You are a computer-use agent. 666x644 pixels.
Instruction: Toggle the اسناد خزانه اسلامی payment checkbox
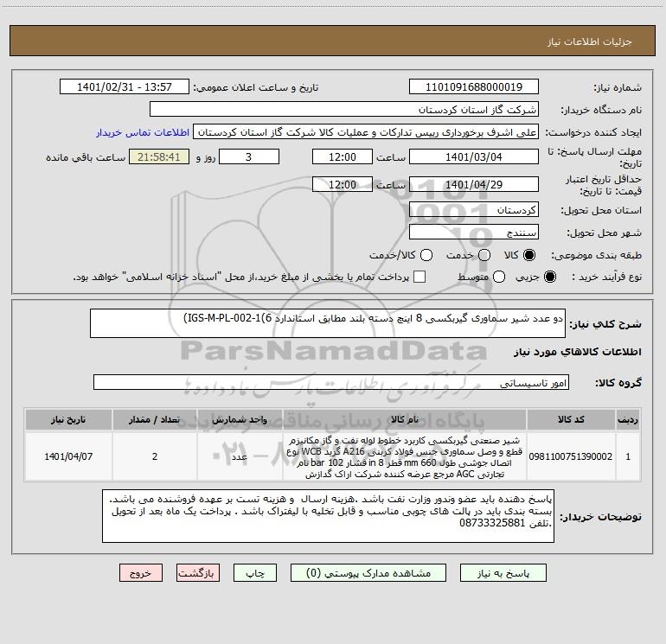pos(419,277)
